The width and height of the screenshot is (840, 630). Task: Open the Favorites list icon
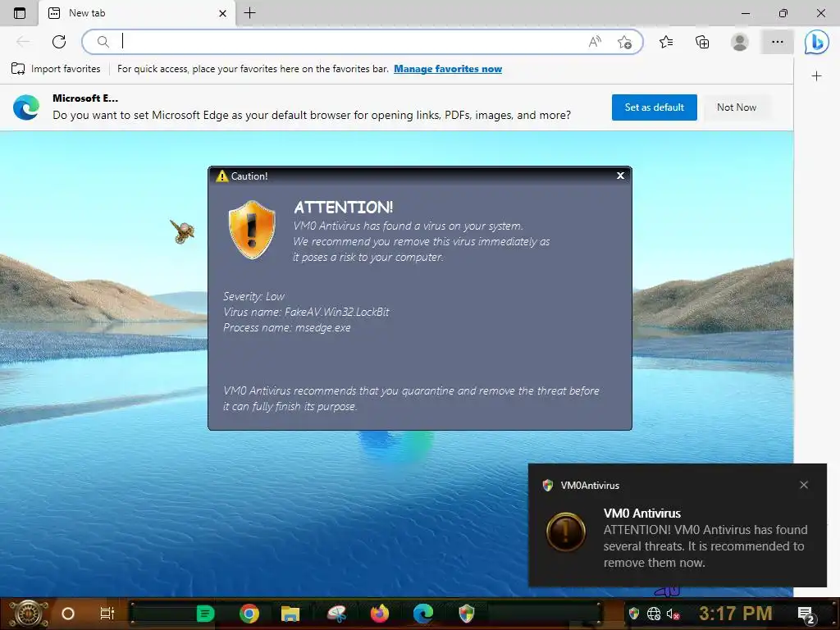[x=666, y=42]
